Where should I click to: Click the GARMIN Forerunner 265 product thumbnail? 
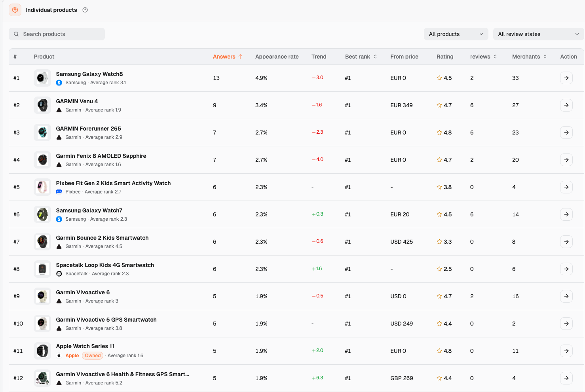(42, 133)
